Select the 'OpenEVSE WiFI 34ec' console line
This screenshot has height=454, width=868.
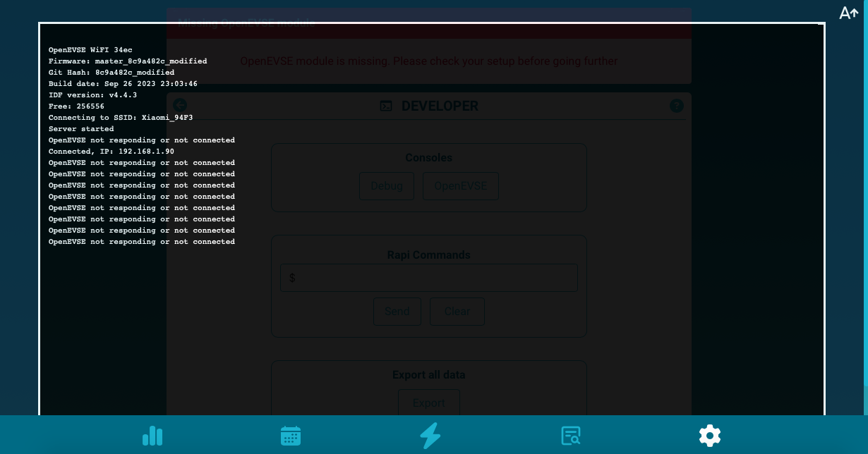[x=90, y=50]
